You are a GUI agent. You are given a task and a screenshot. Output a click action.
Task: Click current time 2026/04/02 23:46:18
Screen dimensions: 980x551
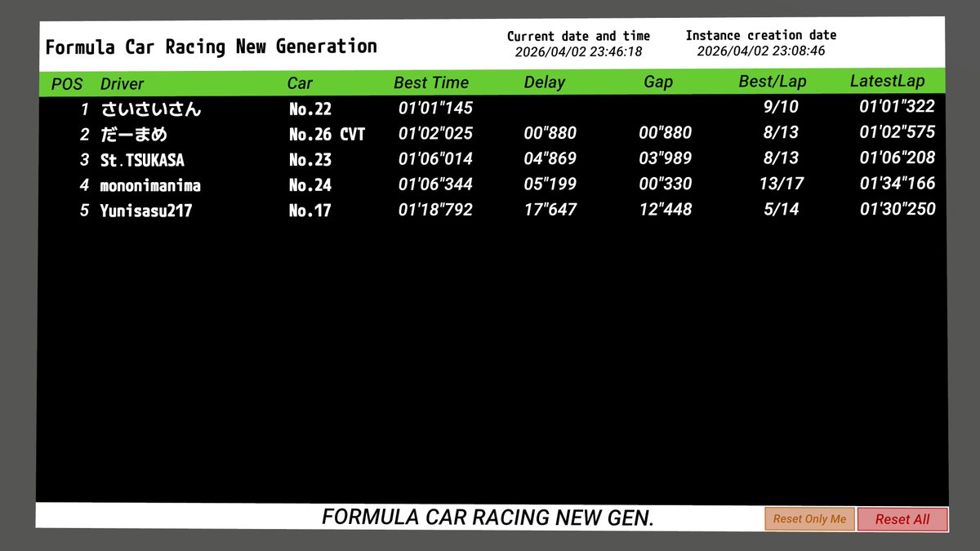(x=578, y=51)
